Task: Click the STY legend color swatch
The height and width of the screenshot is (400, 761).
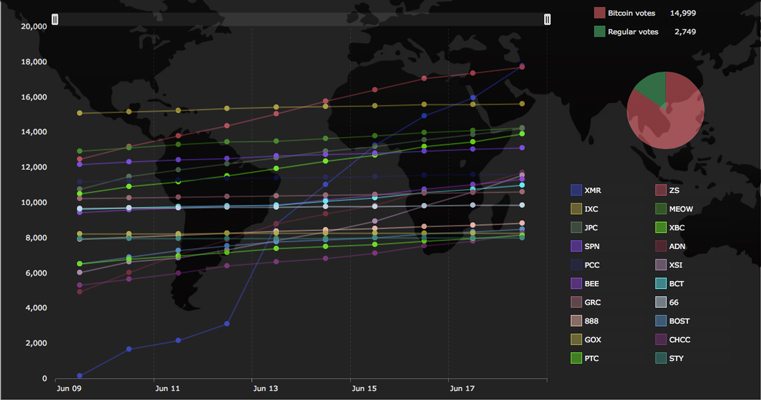Action: (661, 358)
